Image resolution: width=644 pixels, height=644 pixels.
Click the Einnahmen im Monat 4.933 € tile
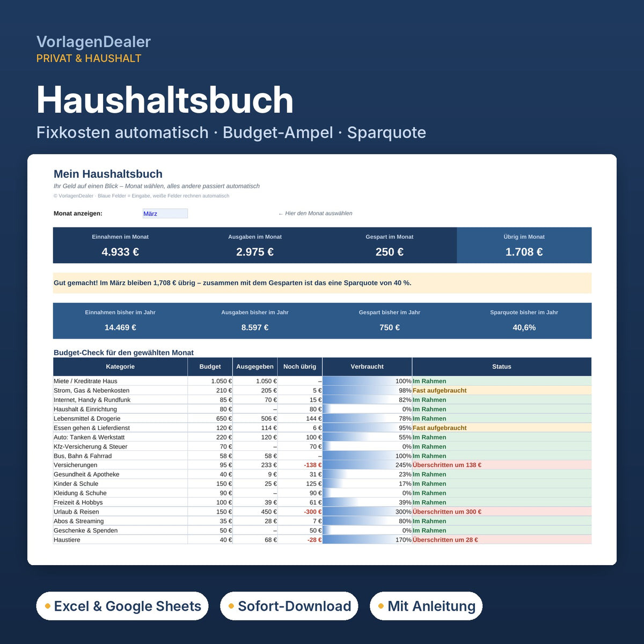point(120,245)
